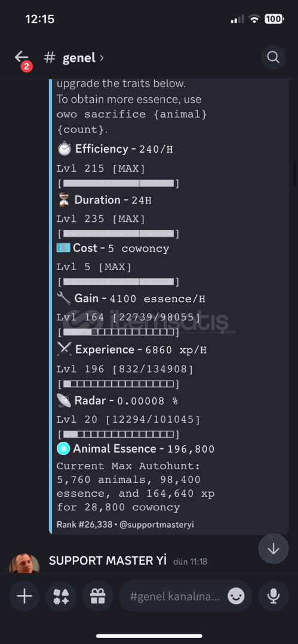Tap the Radar satellite dish emoji
Image resolution: width=298 pixels, height=644 pixels.
click(x=64, y=401)
